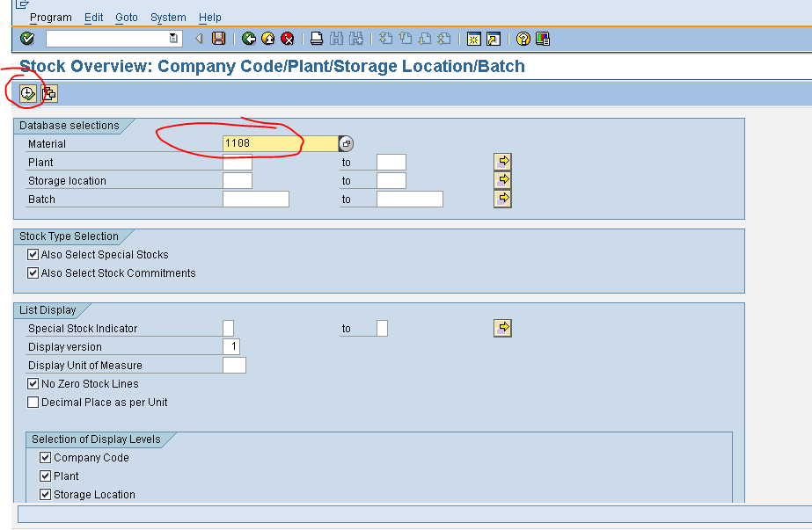Click multiple selection arrow for Plant
This screenshot has height=530, width=812.
(503, 162)
